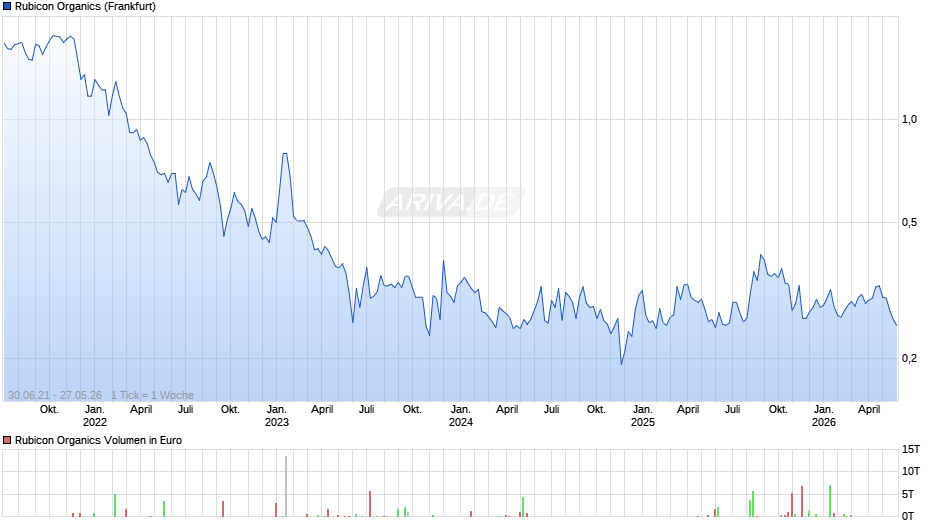Click the 'Rubicon Organics Volumen in Euro' label
940x526 pixels.
[98, 440]
